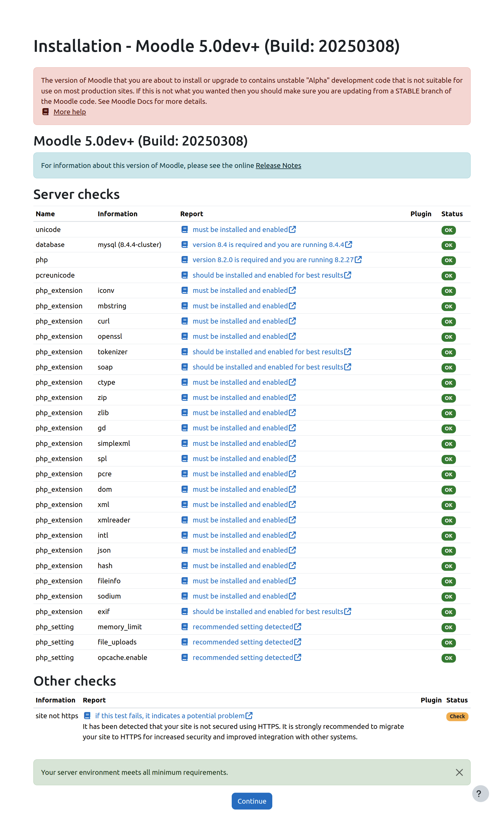
Task: Click the docs icon in fileinfo row
Action: [x=184, y=581]
